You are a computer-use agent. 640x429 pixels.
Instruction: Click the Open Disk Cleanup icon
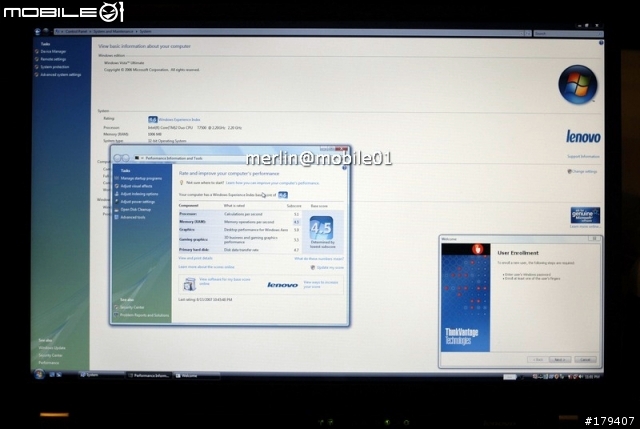117,209
